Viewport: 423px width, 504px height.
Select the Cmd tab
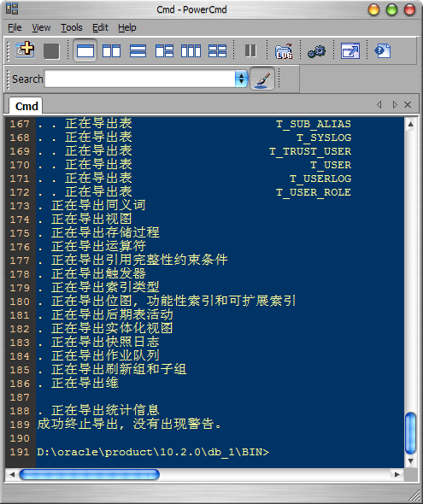pyautogui.click(x=26, y=106)
